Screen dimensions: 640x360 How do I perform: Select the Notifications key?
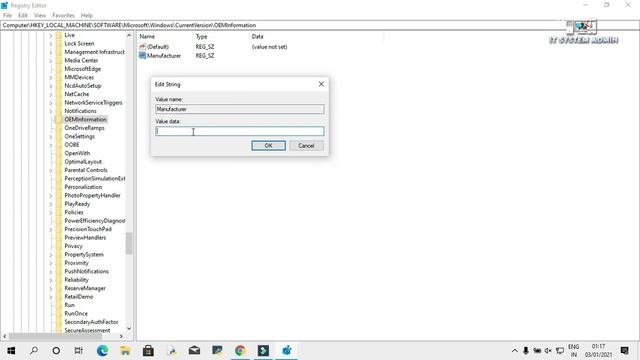[80, 111]
